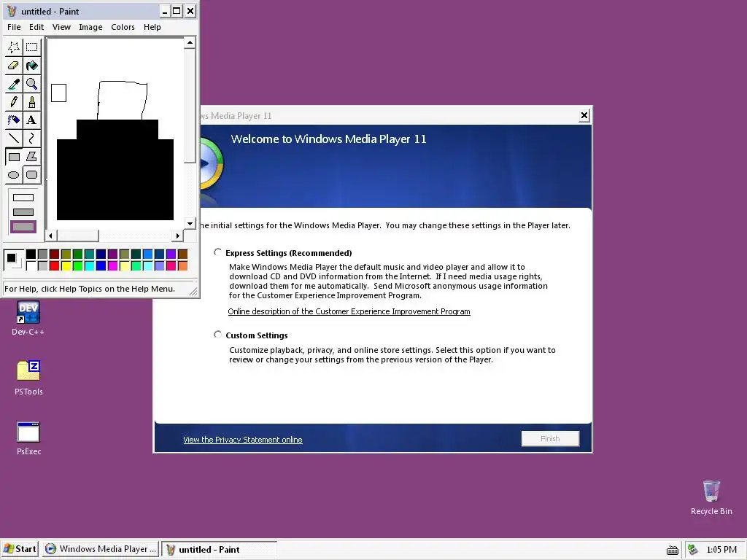Select the straight Line tool
The height and width of the screenshot is (560, 747).
[x=14, y=138]
